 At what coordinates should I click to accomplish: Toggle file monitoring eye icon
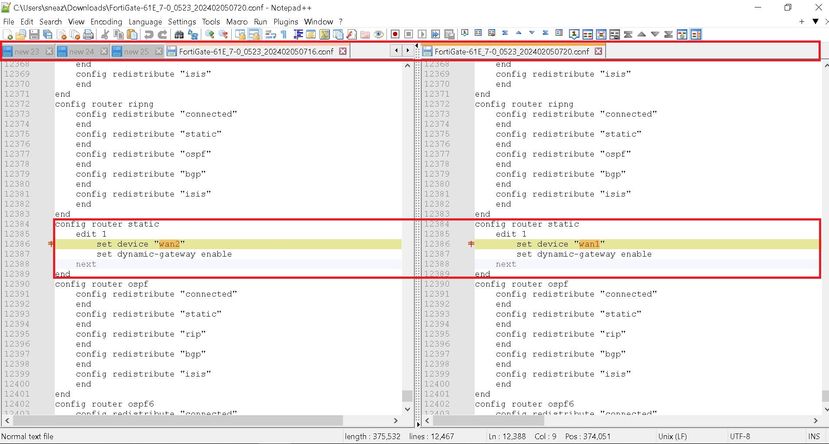coord(379,34)
